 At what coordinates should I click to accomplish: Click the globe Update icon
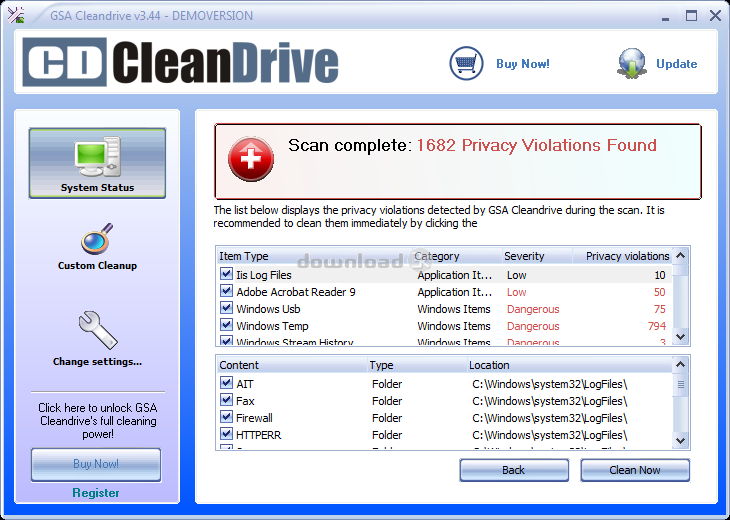pyautogui.click(x=631, y=63)
